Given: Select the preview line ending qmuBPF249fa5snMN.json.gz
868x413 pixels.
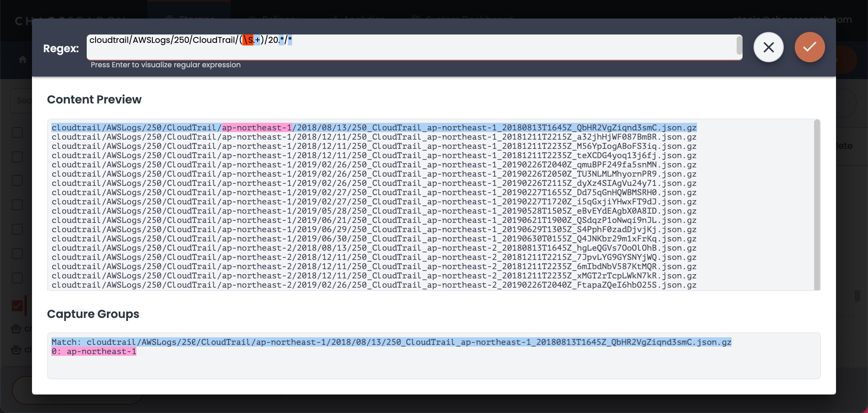Looking at the screenshot, I should click(x=374, y=164).
